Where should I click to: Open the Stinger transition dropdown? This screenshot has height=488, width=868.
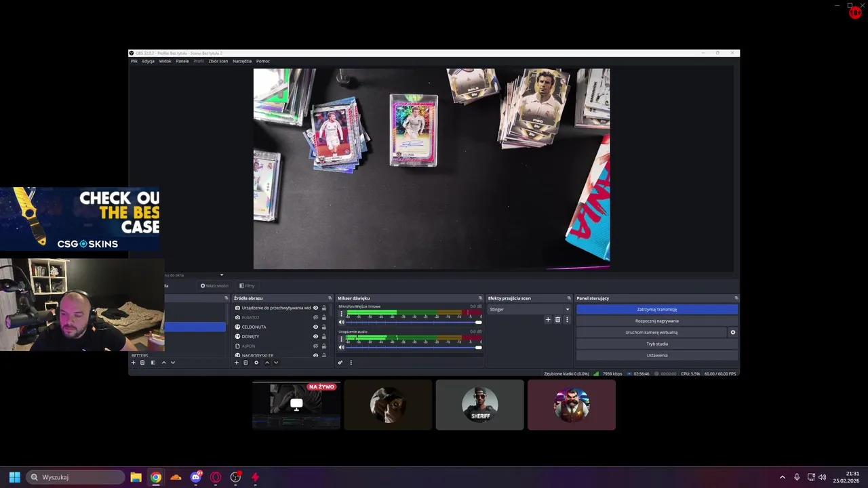tap(530, 309)
